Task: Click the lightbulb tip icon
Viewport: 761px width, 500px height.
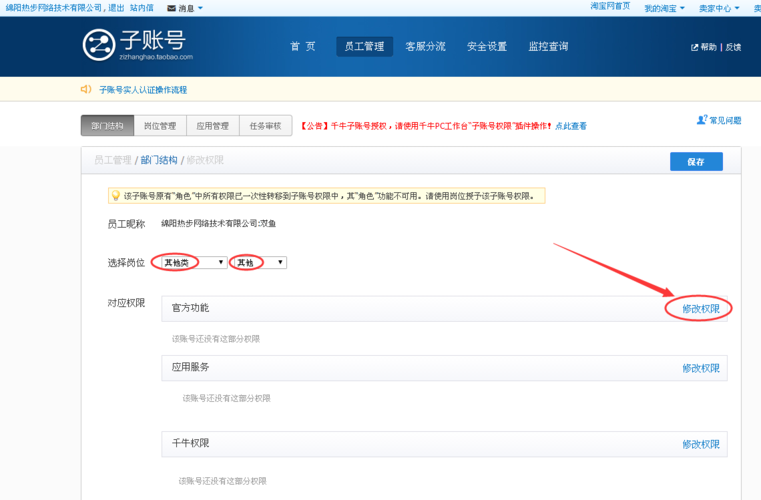Action: (x=116, y=196)
